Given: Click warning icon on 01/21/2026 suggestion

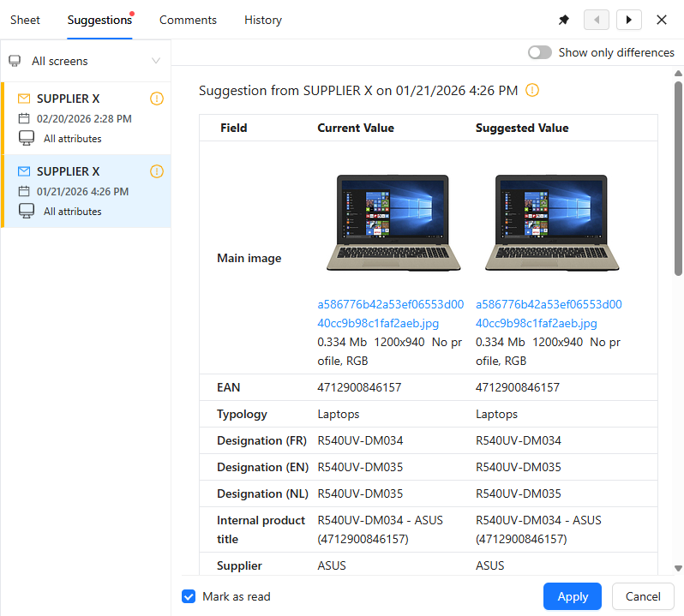Looking at the screenshot, I should click(x=156, y=171).
